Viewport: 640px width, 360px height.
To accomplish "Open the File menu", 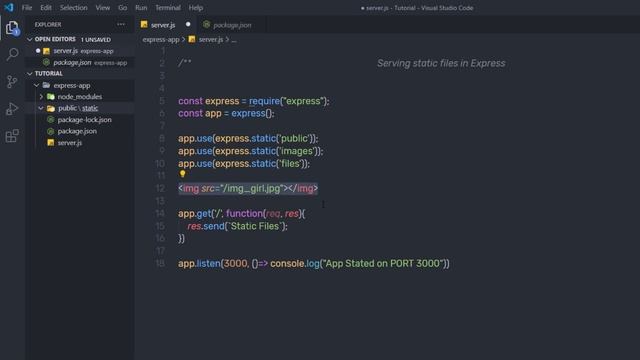I will click(x=27, y=8).
